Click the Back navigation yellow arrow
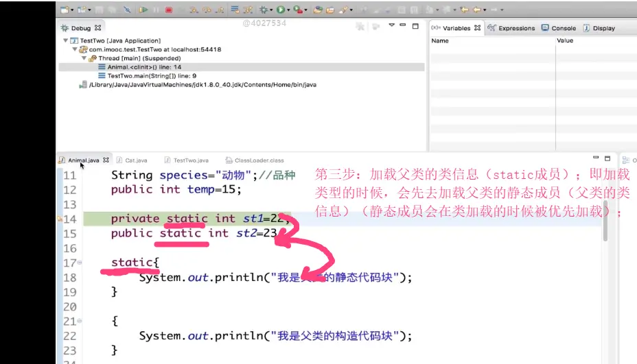Image resolution: width=637 pixels, height=364 pixels. pyautogui.click(x=477, y=10)
